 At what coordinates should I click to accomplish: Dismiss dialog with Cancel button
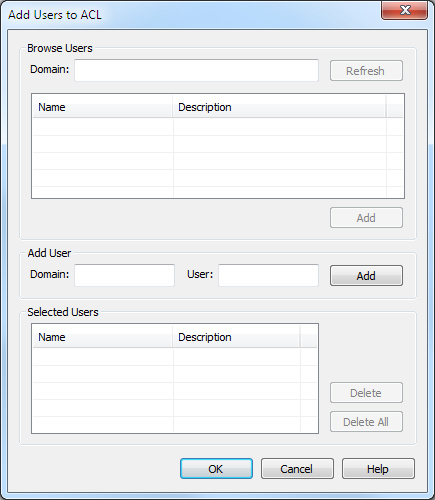click(x=297, y=469)
